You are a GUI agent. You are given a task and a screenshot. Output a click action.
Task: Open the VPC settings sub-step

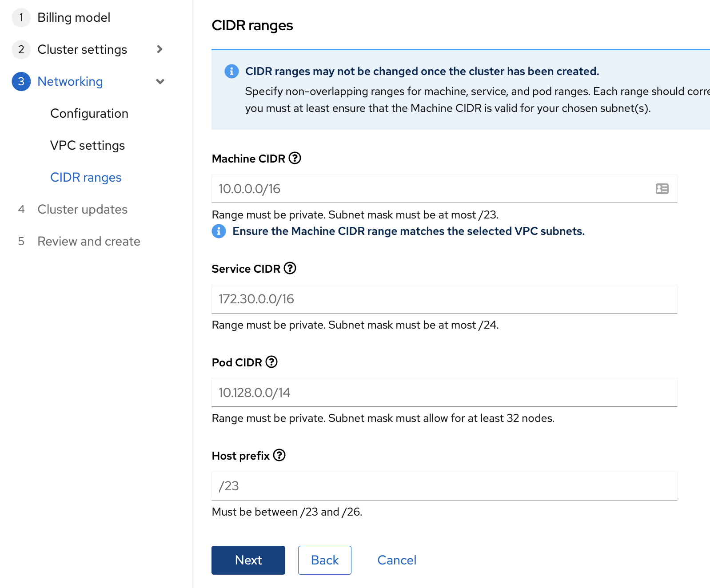point(88,145)
